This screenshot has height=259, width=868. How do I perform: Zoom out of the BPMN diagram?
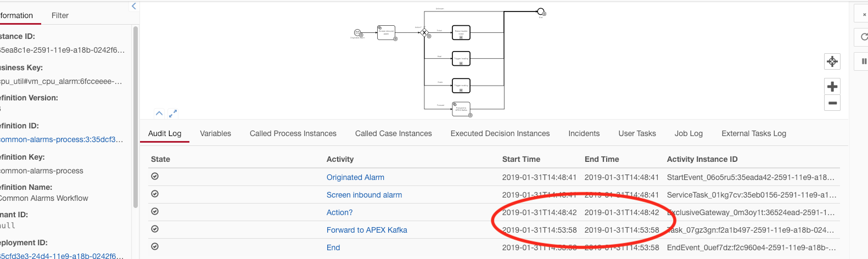(x=832, y=103)
